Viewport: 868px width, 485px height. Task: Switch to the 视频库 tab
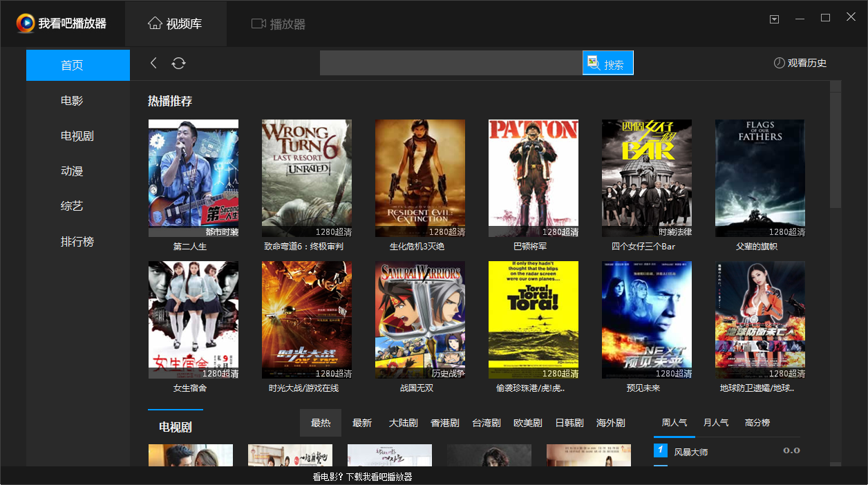click(176, 23)
